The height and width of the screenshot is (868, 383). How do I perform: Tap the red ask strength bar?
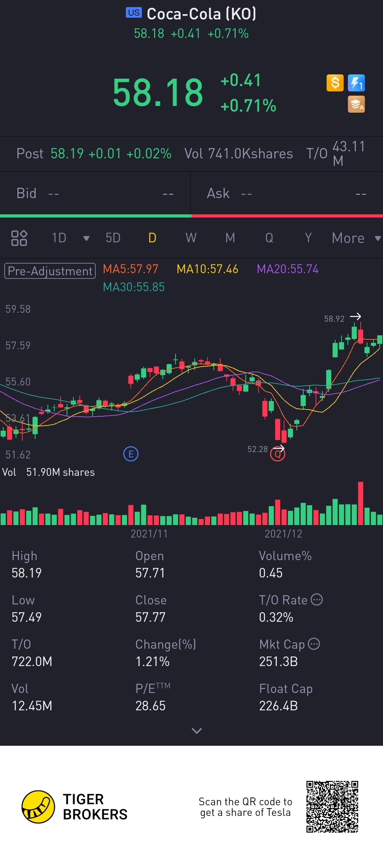[287, 216]
